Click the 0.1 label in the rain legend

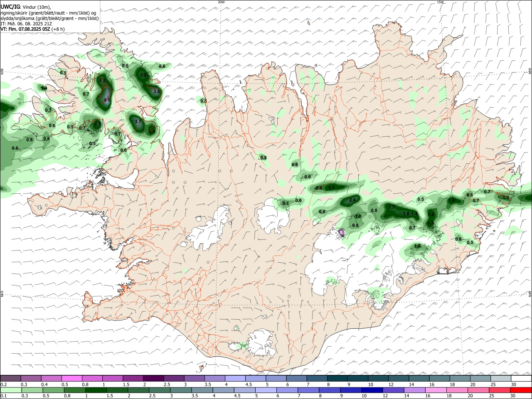click(x=3, y=396)
